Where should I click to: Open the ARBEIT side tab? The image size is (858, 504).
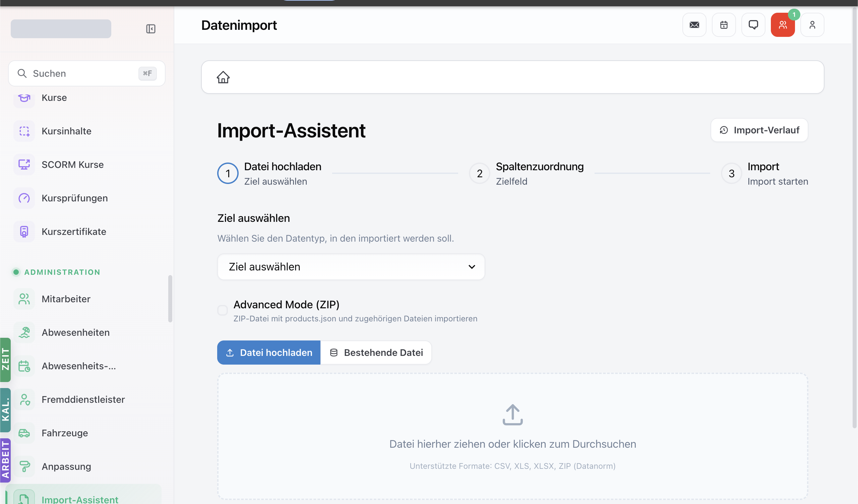(5, 460)
